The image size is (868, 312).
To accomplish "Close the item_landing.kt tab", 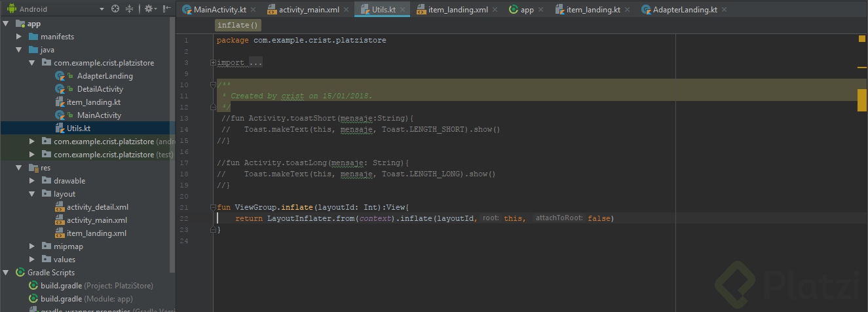I will (627, 10).
